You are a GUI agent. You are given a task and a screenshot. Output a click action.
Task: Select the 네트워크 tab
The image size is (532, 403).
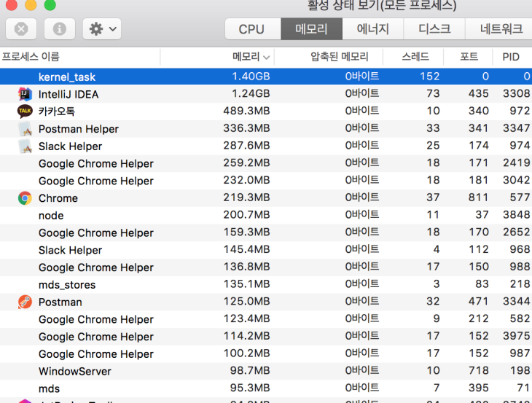coord(501,29)
